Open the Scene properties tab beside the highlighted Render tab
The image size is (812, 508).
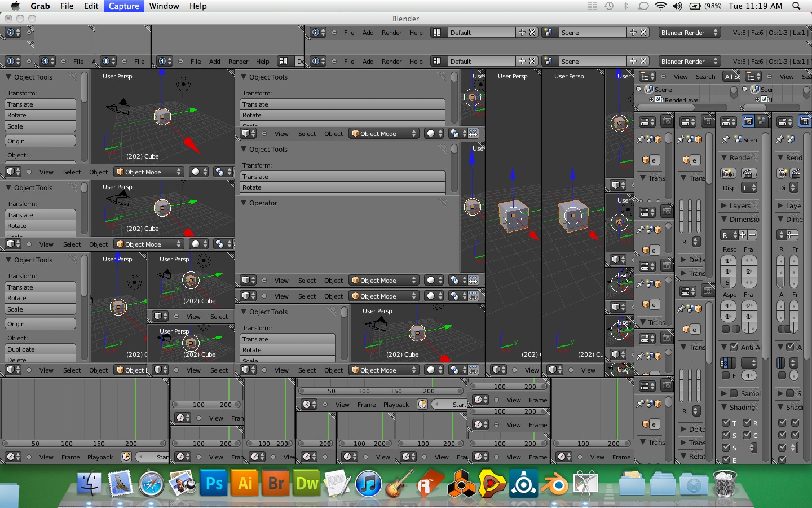pyautogui.click(x=761, y=121)
